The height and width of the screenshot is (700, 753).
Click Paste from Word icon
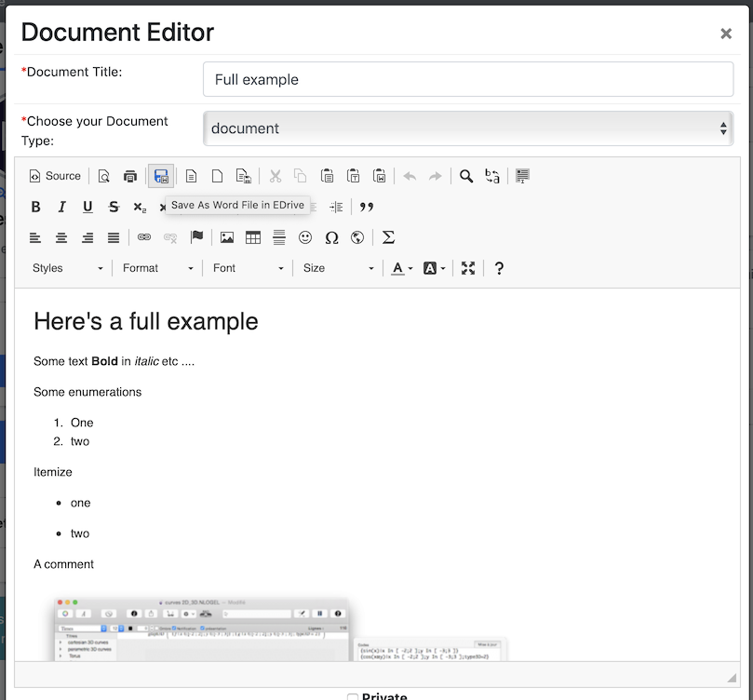[379, 176]
